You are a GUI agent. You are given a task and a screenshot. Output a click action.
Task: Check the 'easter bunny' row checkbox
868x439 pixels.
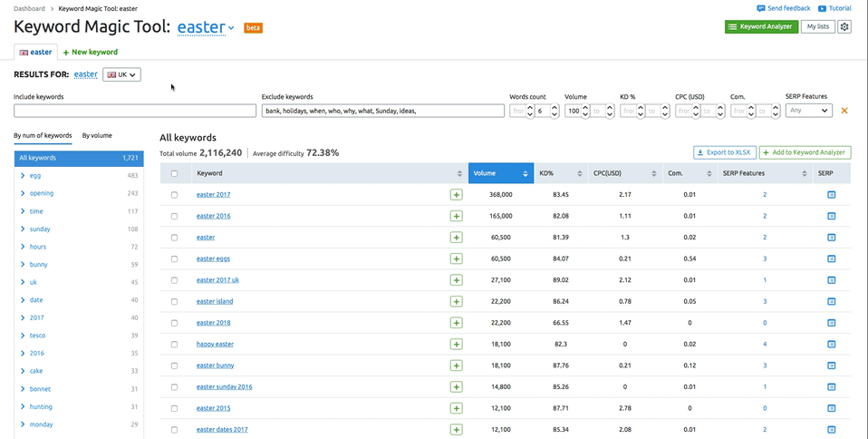[174, 366]
